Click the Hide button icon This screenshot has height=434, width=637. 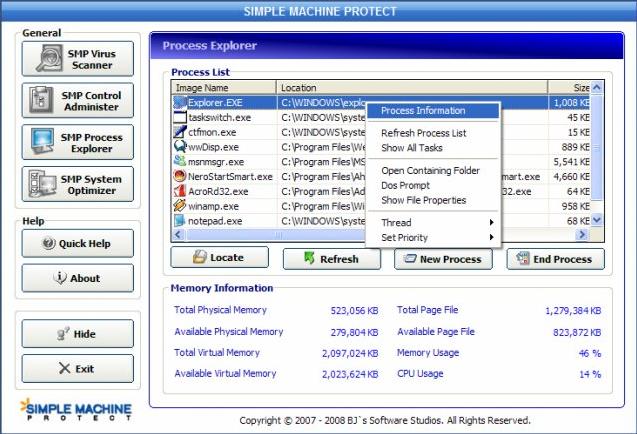pyautogui.click(x=63, y=334)
